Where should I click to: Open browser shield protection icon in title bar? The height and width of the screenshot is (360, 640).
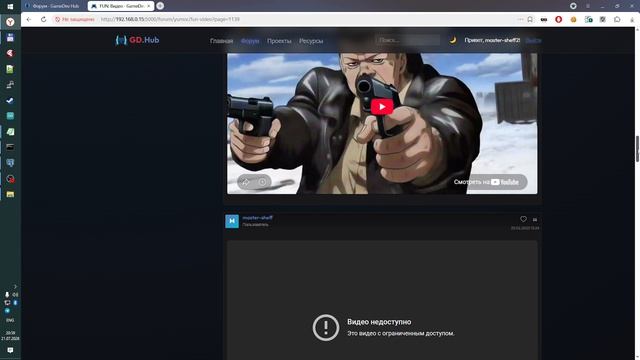573,6
